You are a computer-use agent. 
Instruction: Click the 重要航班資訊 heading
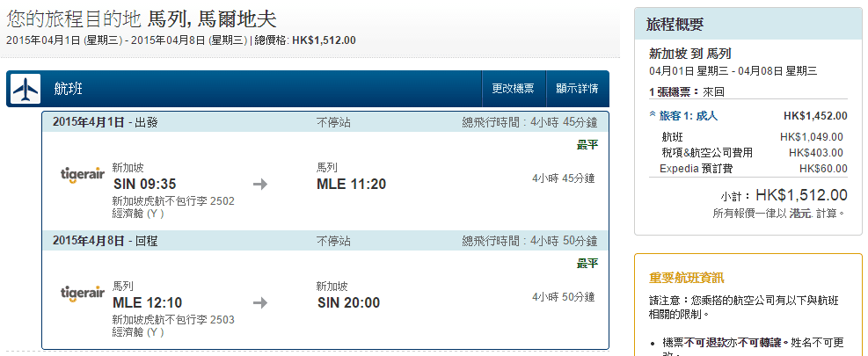[x=686, y=278]
